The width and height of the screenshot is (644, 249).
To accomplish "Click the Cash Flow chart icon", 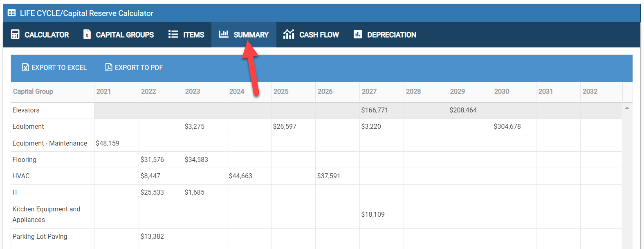I will tap(289, 34).
